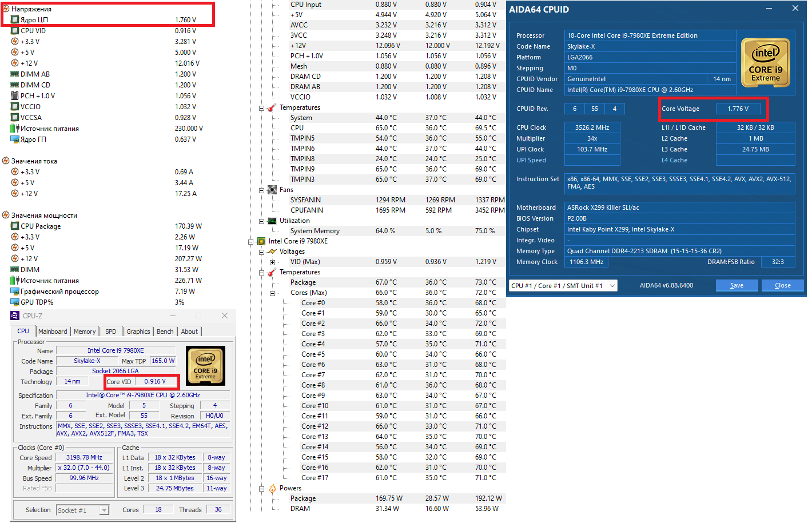Click the monitor icon beside Графический процессор
The height and width of the screenshot is (523, 812).
(x=15, y=291)
